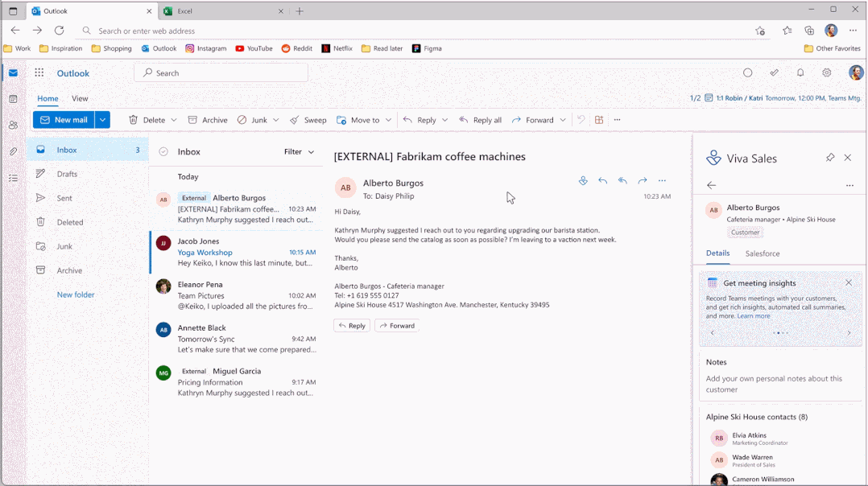Open the People module in left rail
868x486 pixels.
(x=13, y=126)
